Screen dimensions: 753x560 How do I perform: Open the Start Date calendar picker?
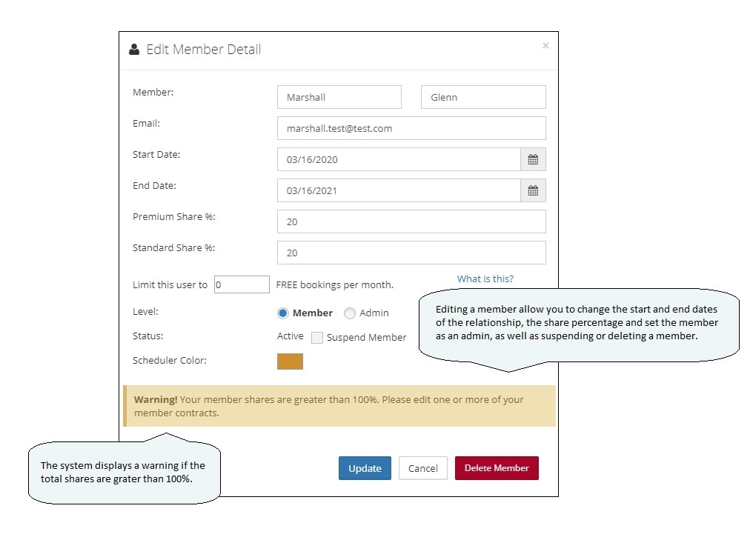[x=533, y=159]
